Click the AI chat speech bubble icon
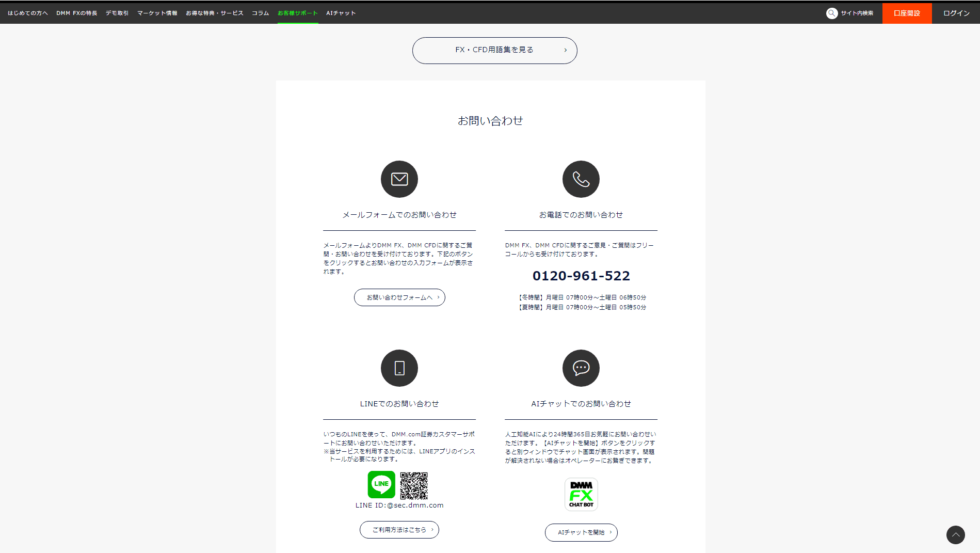Viewport: 980px width, 553px height. click(x=581, y=368)
